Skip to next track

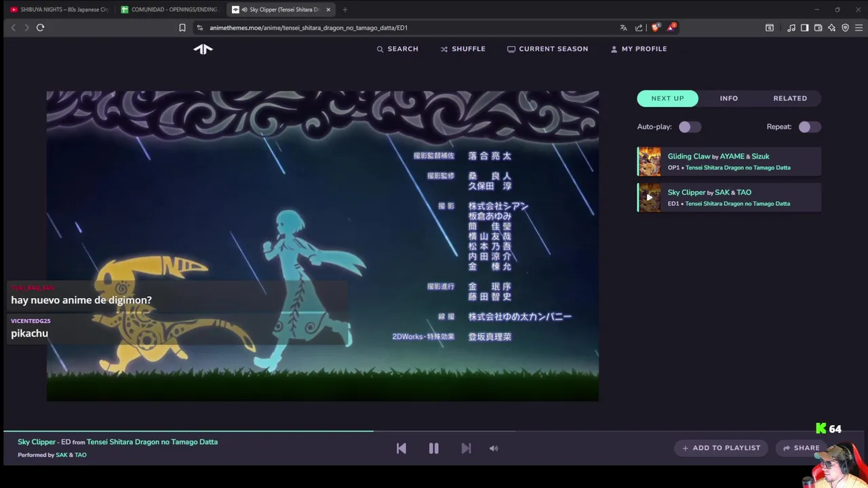(x=466, y=448)
